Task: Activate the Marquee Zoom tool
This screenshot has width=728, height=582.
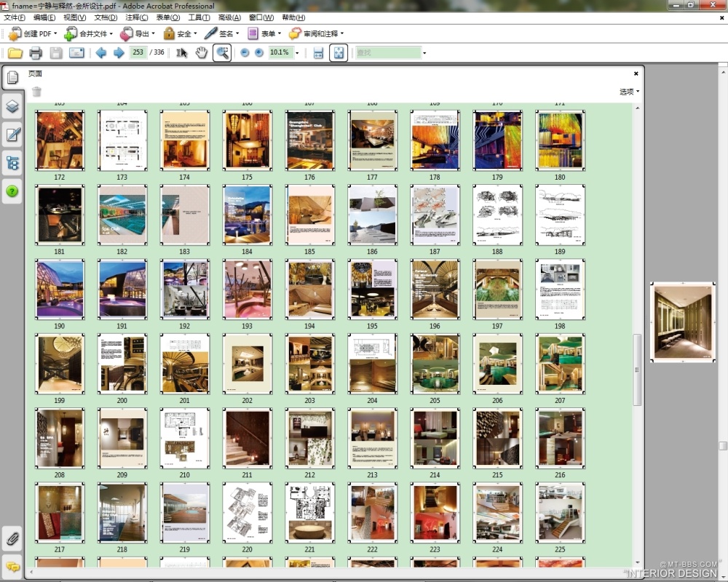Action: point(222,52)
